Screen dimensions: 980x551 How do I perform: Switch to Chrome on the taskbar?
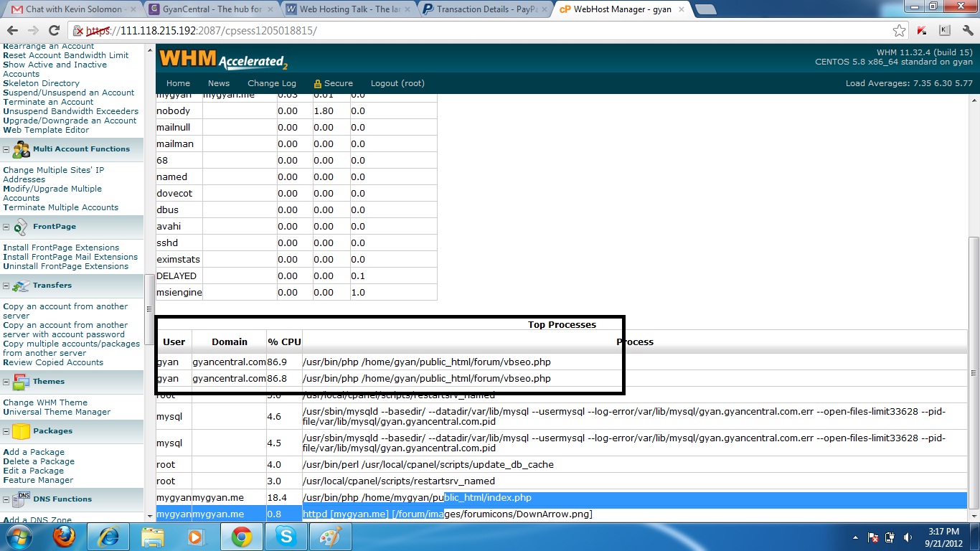pos(241,537)
